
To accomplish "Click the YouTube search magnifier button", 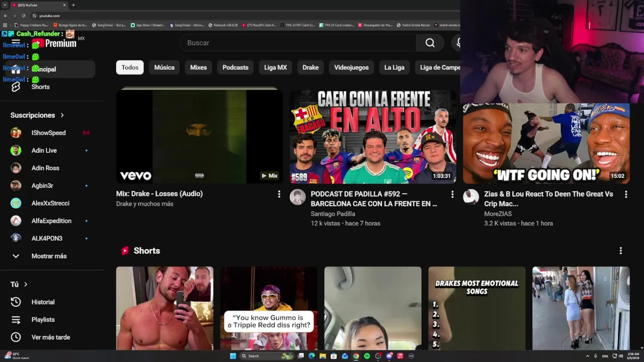I will point(430,43).
